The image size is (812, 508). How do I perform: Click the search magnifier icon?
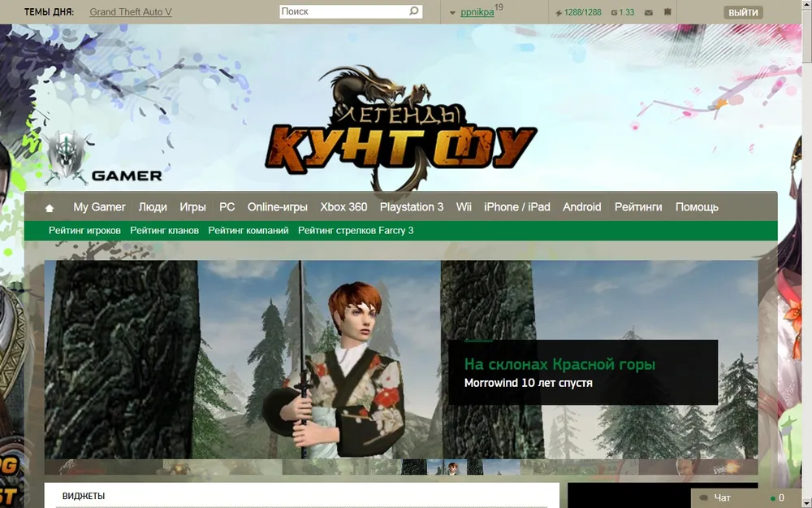[414, 11]
